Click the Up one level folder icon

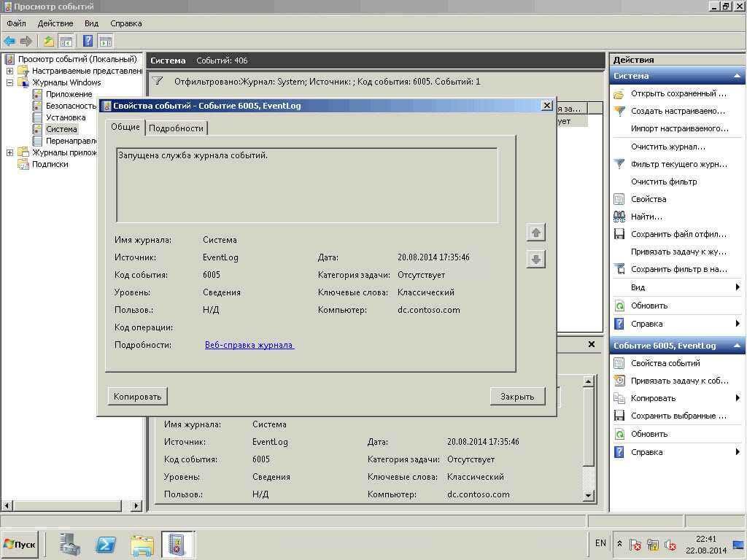(48, 41)
